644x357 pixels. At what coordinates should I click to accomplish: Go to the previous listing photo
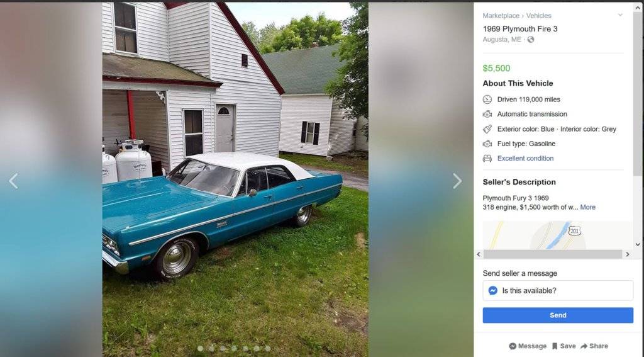pos(14,181)
